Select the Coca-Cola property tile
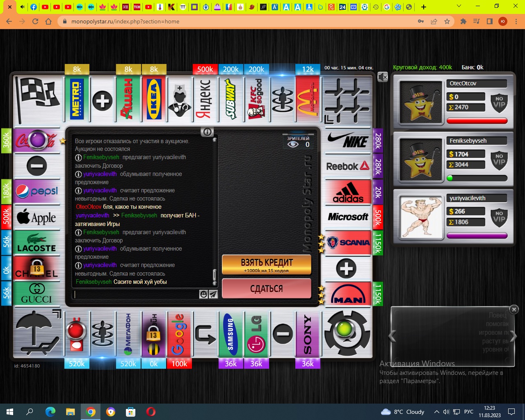Viewport: 525px width, 420px height. (36, 141)
